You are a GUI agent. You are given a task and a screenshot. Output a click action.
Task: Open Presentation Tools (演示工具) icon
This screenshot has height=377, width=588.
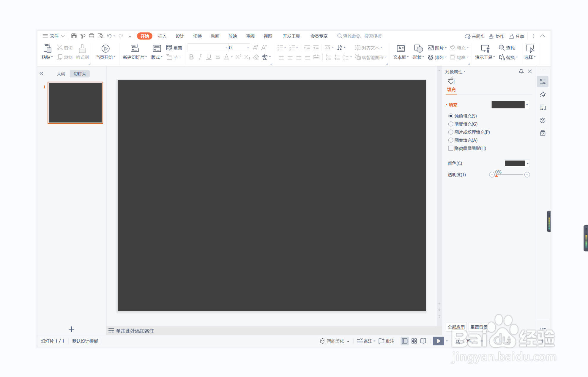coord(485,48)
